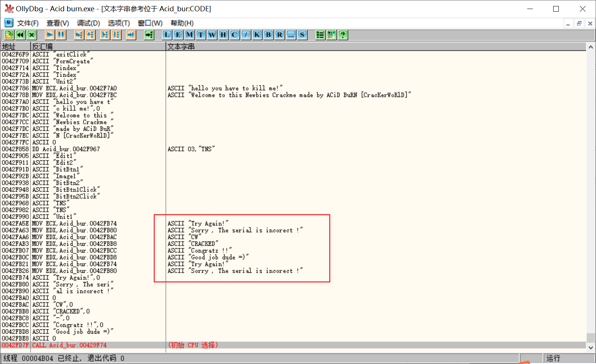
Task: Click the Trace into toolbar icon
Action: [105, 35]
